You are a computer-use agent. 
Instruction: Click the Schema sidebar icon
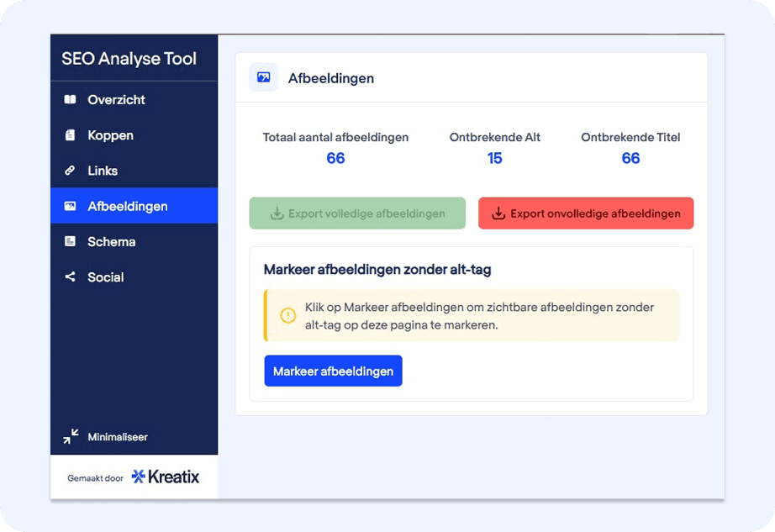71,241
